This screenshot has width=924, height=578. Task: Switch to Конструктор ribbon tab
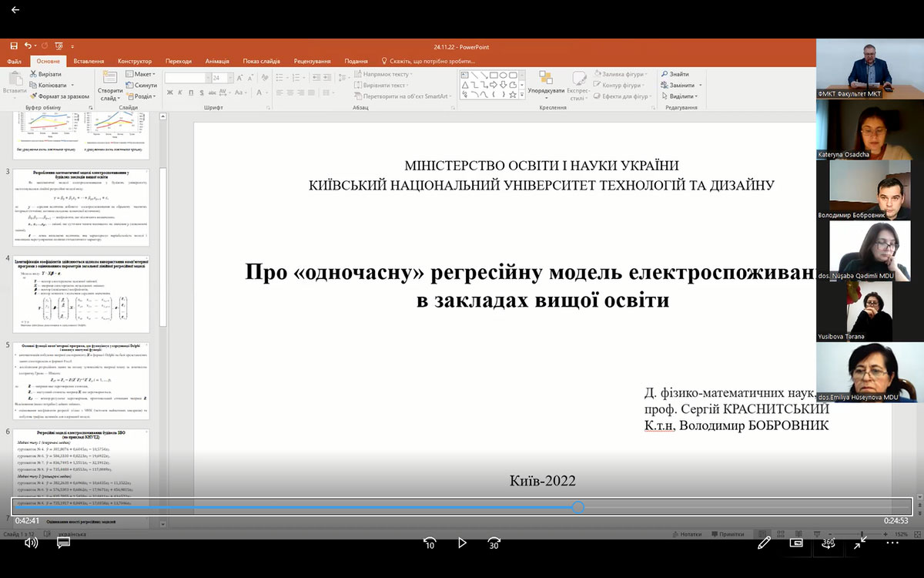[135, 61]
